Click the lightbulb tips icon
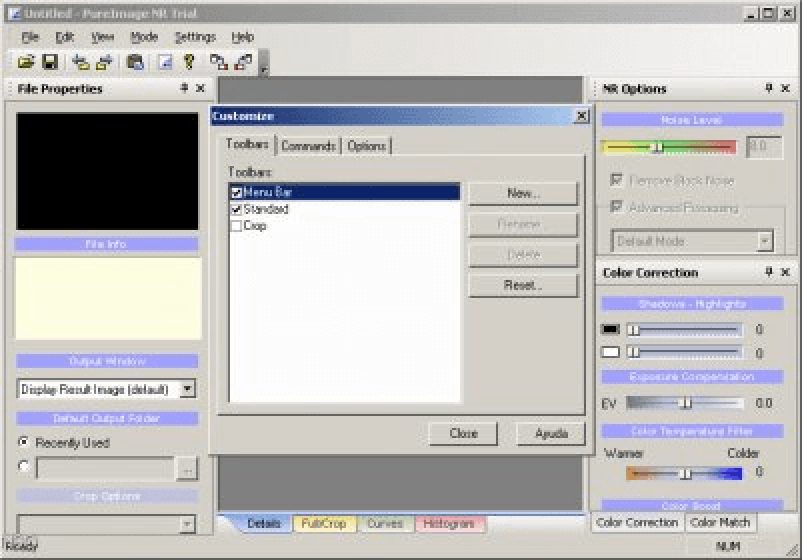Viewport: 802px width, 560px height. pos(189,62)
